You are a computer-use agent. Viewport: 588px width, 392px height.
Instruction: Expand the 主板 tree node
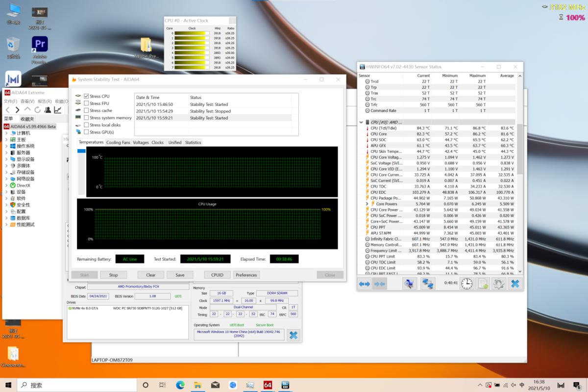(x=6, y=140)
